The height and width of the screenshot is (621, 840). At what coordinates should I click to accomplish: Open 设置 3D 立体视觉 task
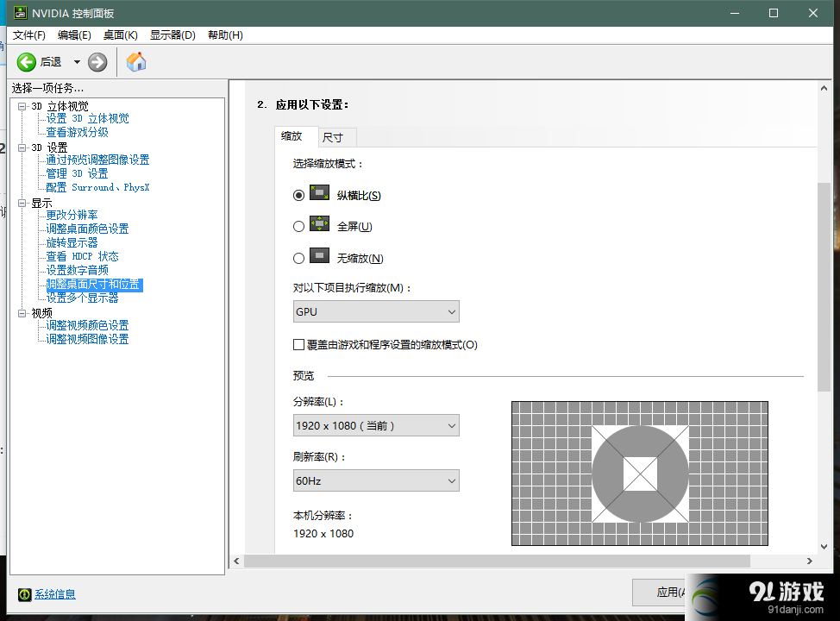tap(87, 118)
